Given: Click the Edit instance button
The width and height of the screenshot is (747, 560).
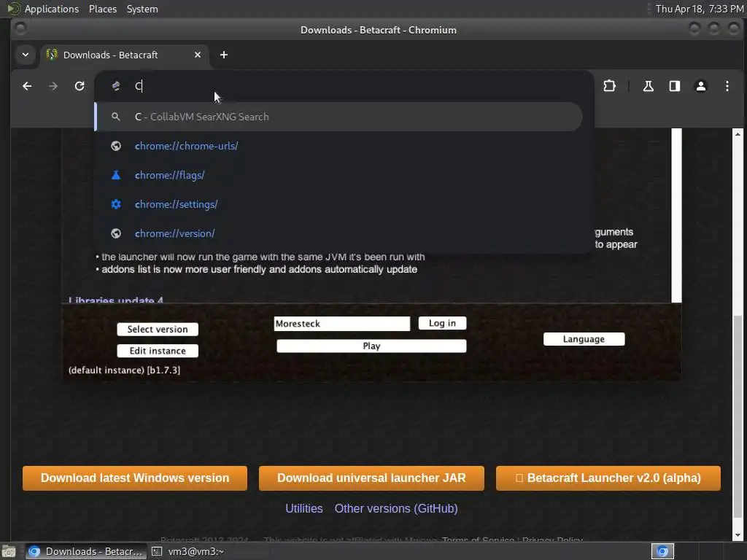Looking at the screenshot, I should (x=158, y=351).
